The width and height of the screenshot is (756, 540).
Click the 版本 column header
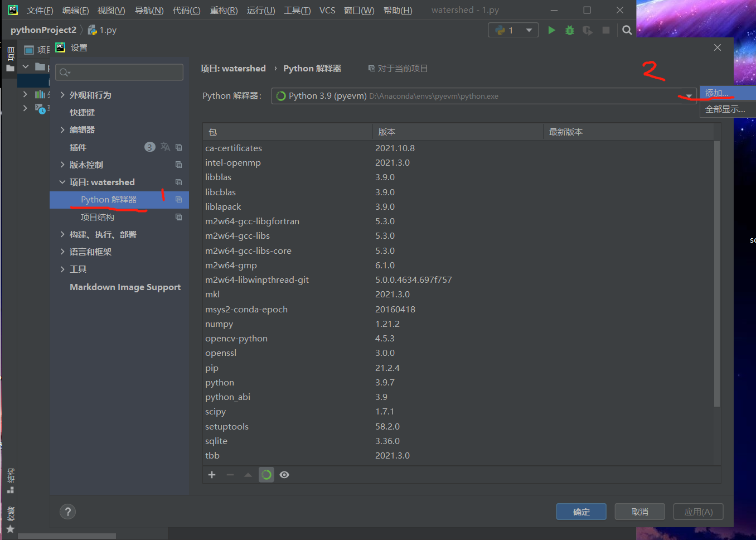tap(458, 132)
